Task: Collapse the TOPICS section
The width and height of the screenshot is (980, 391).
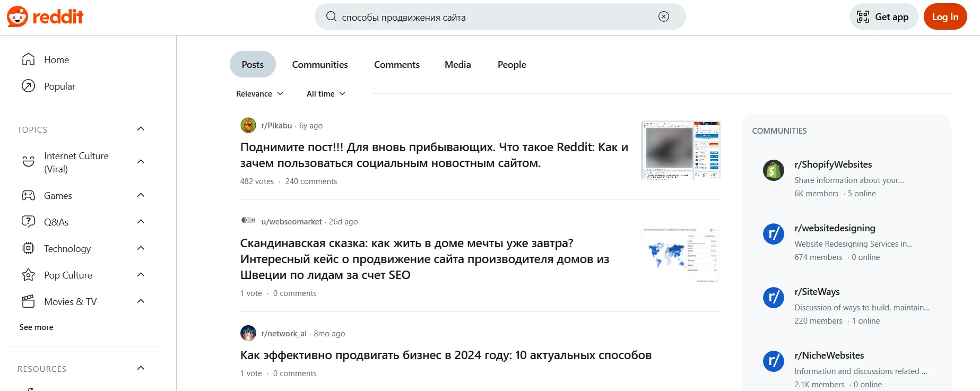Action: click(141, 129)
